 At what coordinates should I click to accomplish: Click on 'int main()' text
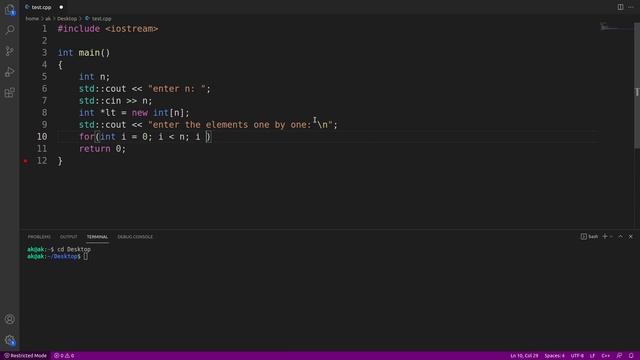click(84, 53)
